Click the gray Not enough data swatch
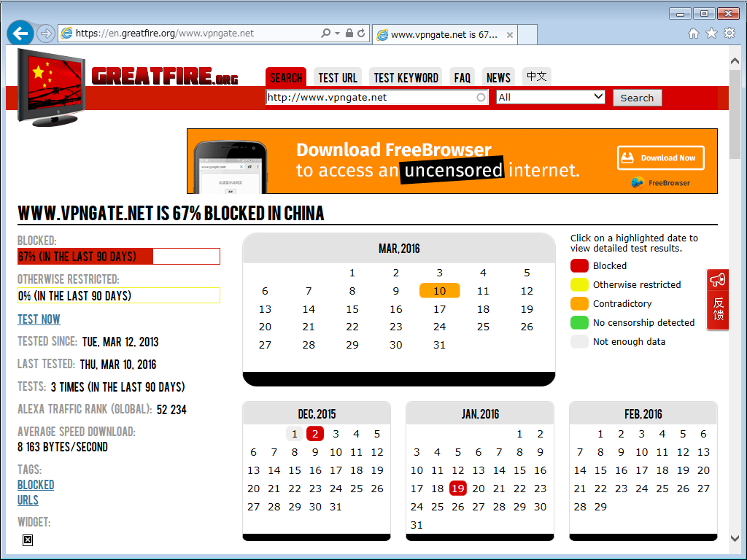 579,342
